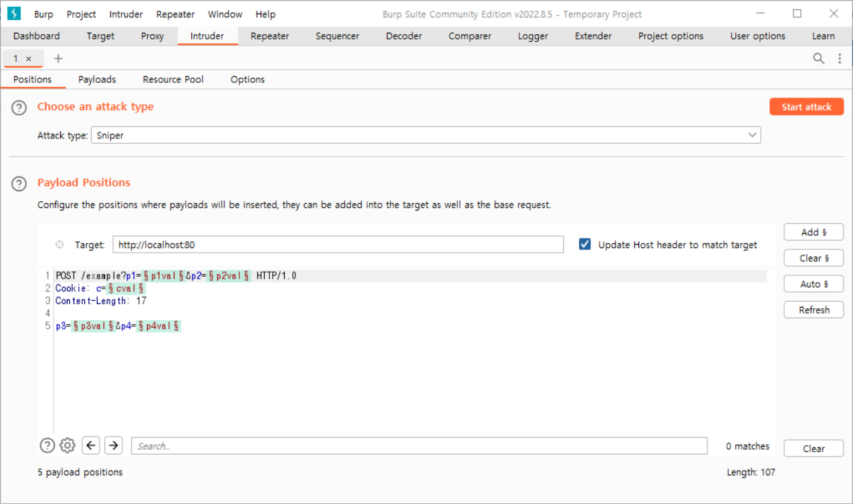This screenshot has height=504, width=853.
Task: Open the Help menu
Action: (x=265, y=14)
